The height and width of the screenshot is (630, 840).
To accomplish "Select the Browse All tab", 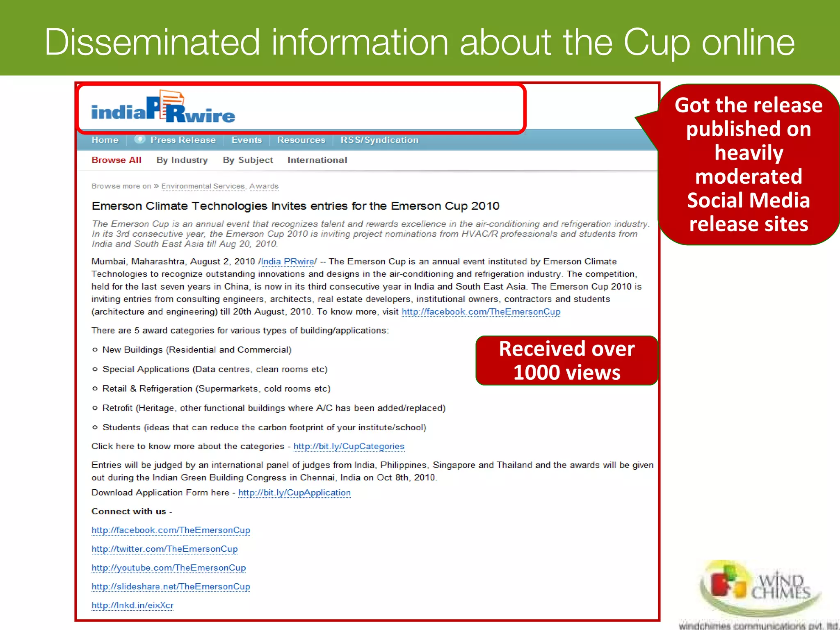I will [x=116, y=160].
